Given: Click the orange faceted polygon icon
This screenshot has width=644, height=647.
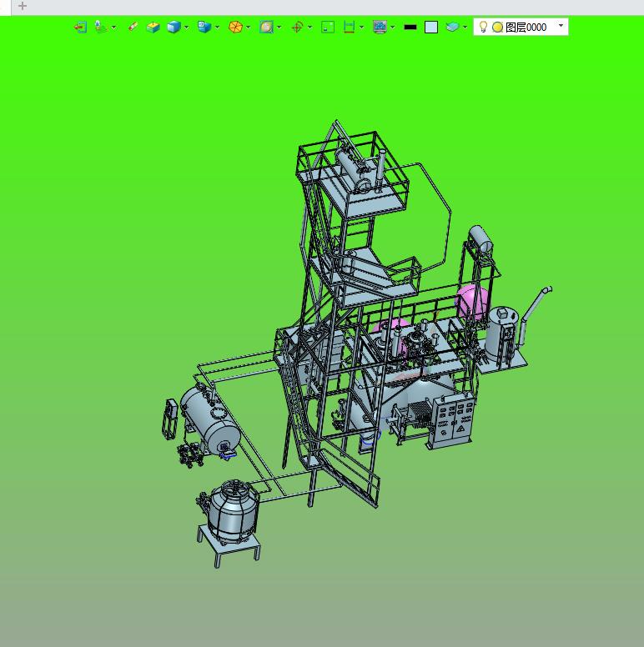Looking at the screenshot, I should tap(235, 28).
